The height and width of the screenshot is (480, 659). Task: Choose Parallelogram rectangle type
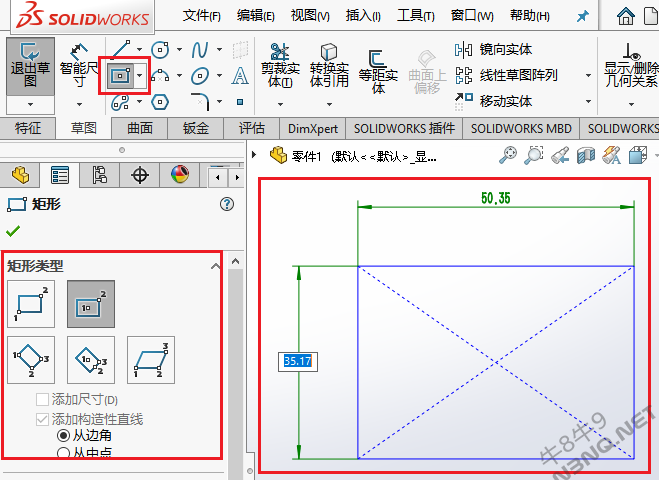point(151,360)
